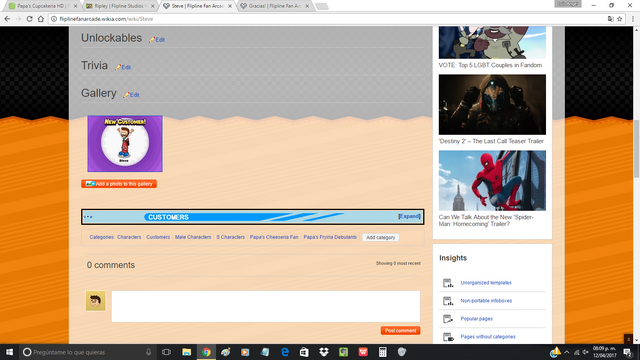Open Dropbox from the taskbar
The width and height of the screenshot is (640, 360).
(324, 352)
